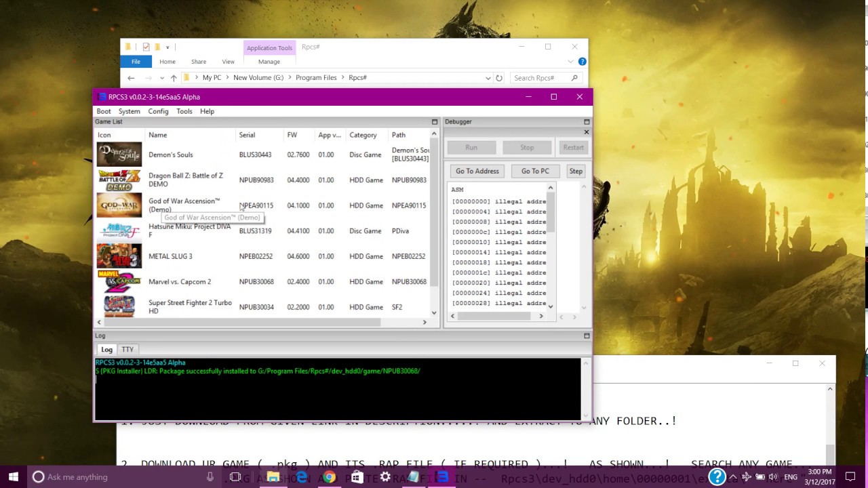This screenshot has height=488, width=868.
Task: Click ASM row [00000010]
Action: (499, 242)
